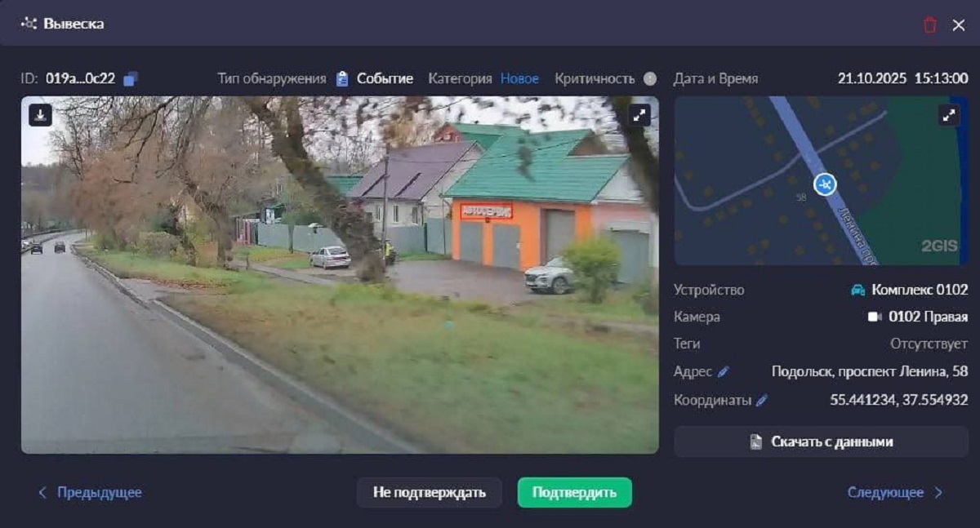The image size is (980, 528).
Task: Download the camera image via download icon
Action: 40,115
